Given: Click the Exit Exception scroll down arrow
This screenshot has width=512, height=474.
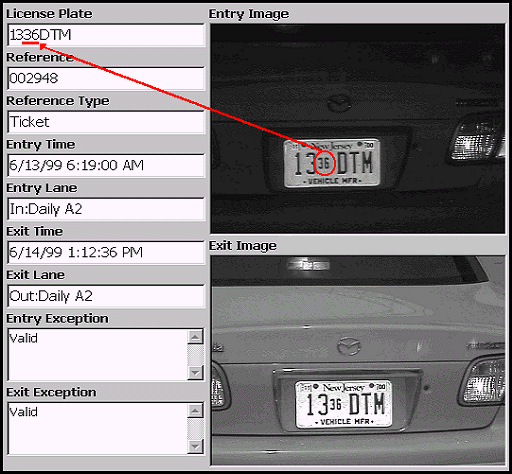Looking at the screenshot, I should coord(195,446).
